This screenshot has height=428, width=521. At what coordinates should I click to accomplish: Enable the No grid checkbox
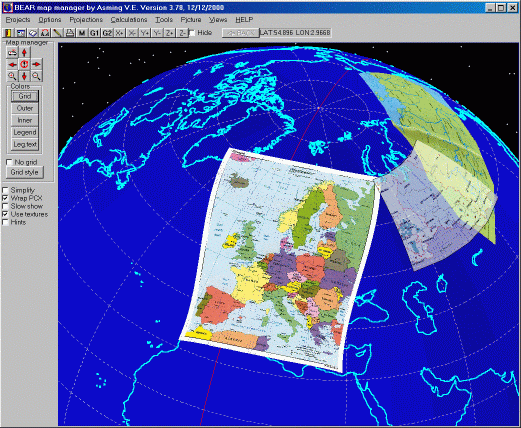click(9, 162)
